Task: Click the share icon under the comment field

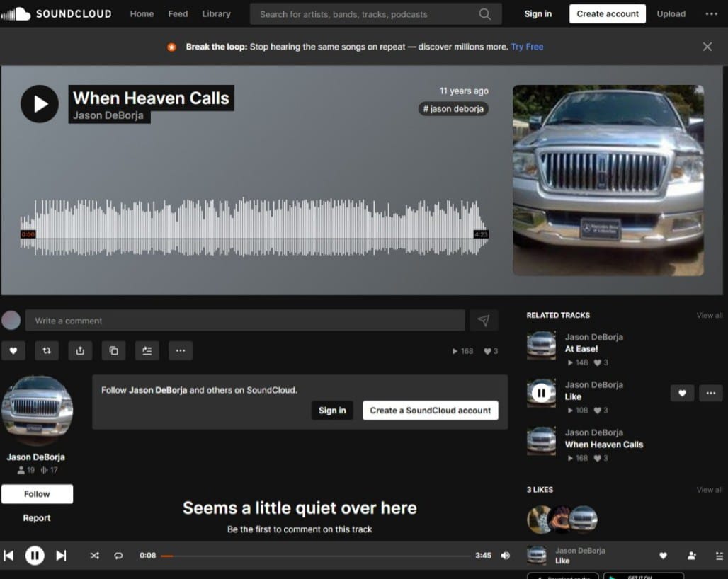Action: coord(80,350)
